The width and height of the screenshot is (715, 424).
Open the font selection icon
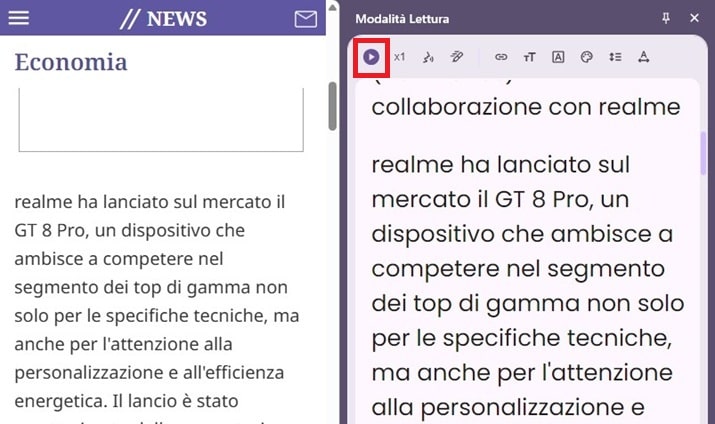click(558, 57)
